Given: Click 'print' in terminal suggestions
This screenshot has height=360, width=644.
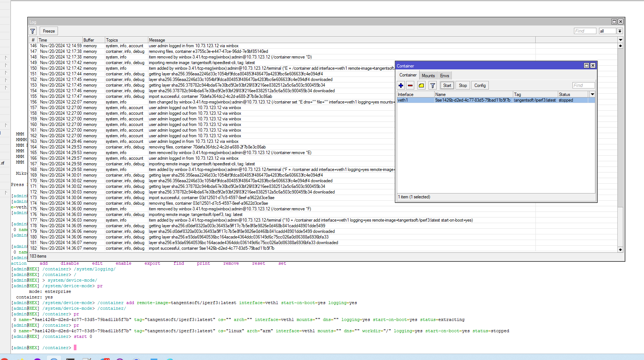Looking at the screenshot, I should [x=203, y=263].
